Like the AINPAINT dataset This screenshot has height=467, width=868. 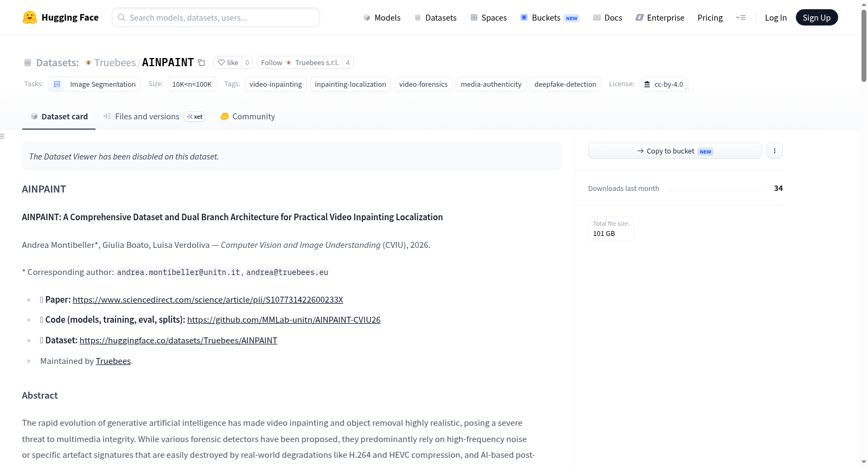[x=228, y=62]
